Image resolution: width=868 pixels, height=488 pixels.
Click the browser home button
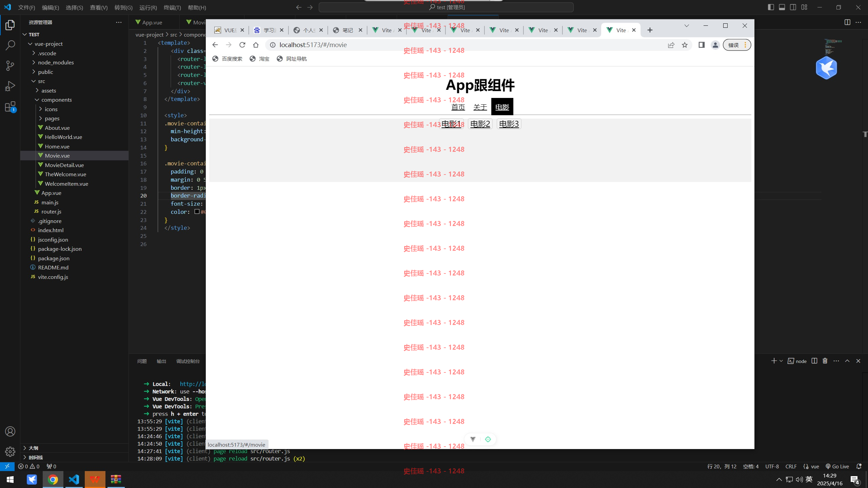[x=256, y=45]
